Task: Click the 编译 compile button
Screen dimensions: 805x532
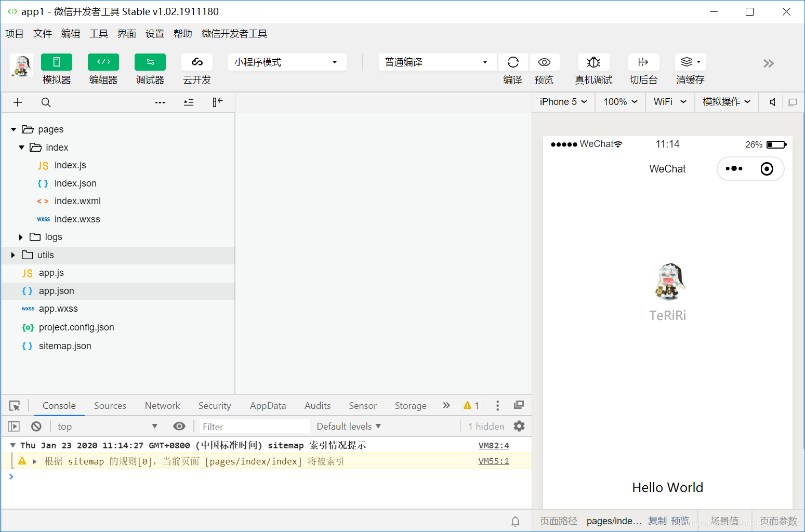Action: click(512, 69)
